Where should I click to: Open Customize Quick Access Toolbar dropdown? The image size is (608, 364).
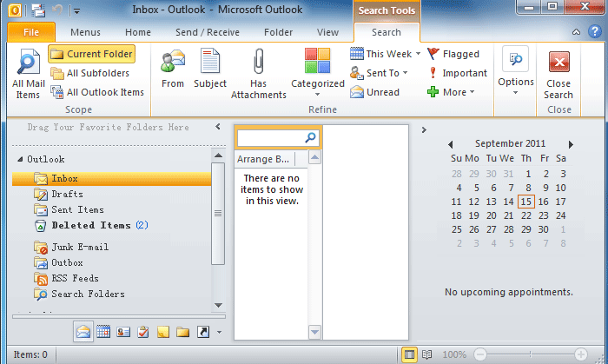pos(76,11)
